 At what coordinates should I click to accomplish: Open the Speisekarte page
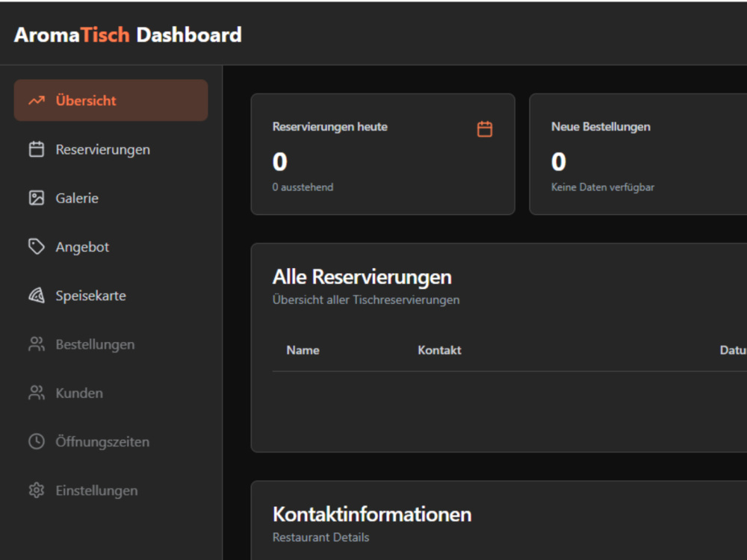pyautogui.click(x=111, y=295)
